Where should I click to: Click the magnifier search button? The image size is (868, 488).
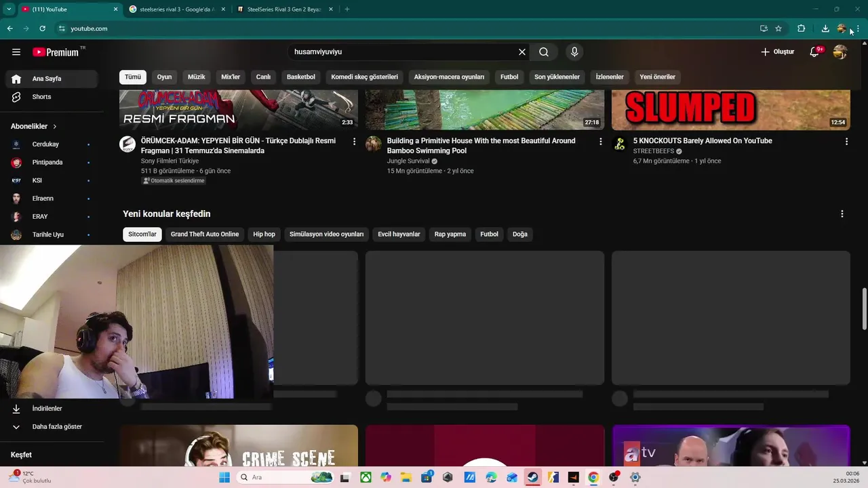[x=544, y=52]
